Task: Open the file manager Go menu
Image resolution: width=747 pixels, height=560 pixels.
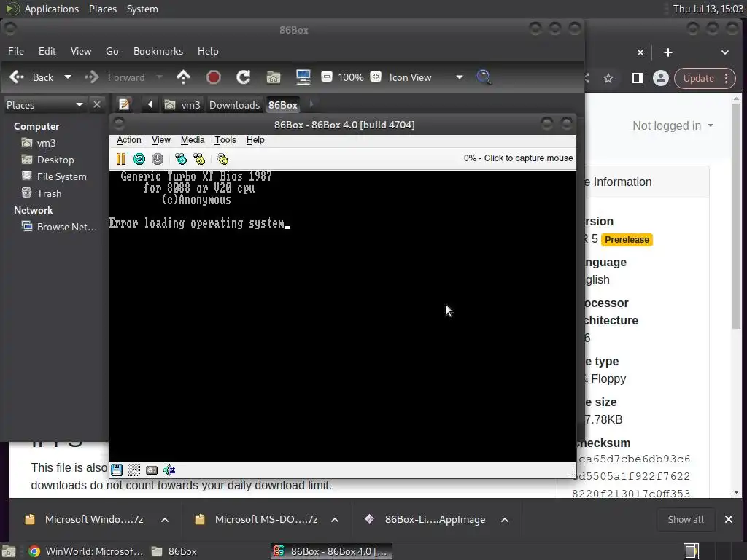Action: (x=112, y=51)
